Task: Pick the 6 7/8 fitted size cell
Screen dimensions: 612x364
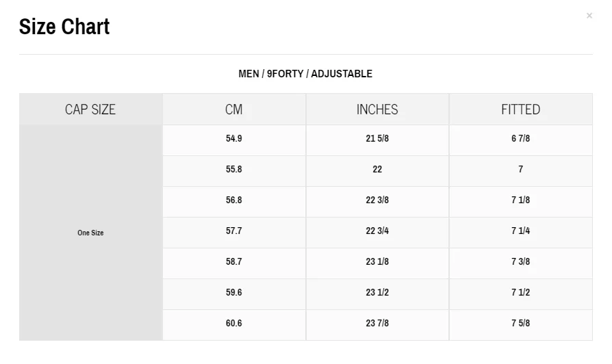Action: tap(520, 138)
